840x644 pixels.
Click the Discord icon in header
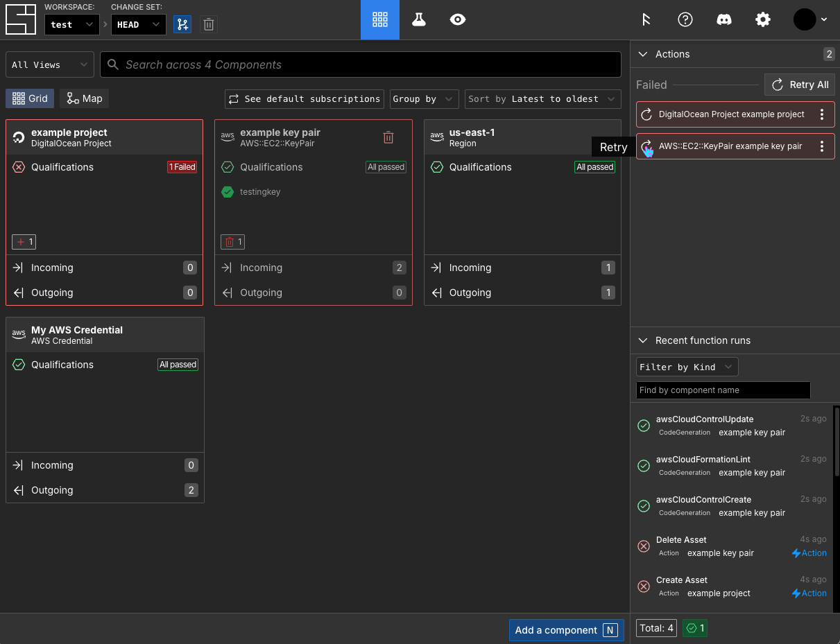[x=723, y=19]
